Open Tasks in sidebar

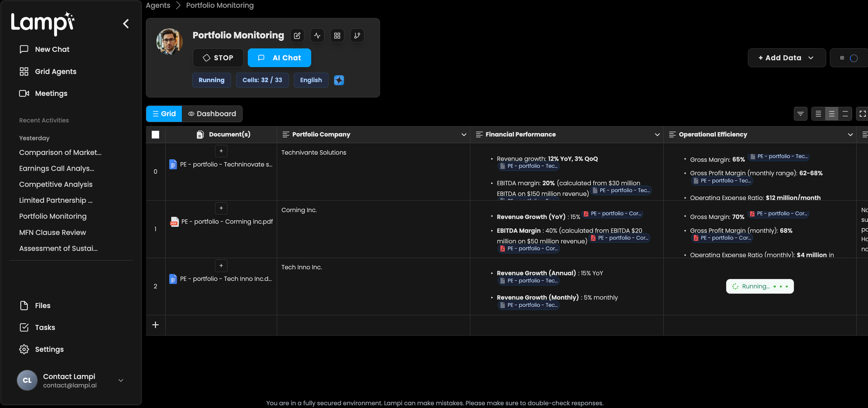37,327
